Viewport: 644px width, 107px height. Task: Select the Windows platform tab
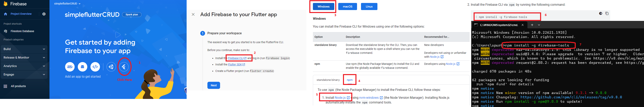pyautogui.click(x=324, y=7)
